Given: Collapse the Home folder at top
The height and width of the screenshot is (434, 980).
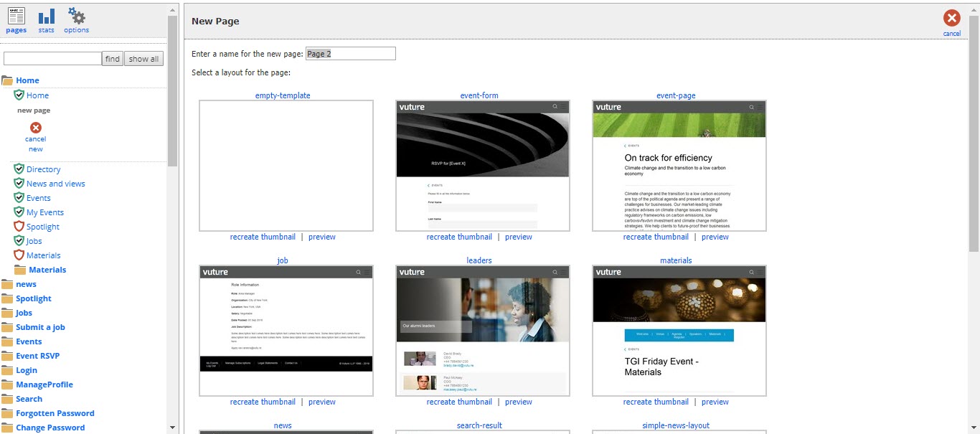Looking at the screenshot, I should click(7, 80).
